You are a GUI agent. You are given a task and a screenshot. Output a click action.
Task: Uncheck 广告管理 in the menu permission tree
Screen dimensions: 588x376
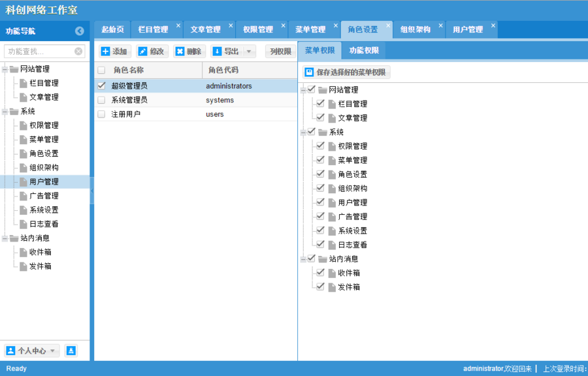(x=320, y=216)
